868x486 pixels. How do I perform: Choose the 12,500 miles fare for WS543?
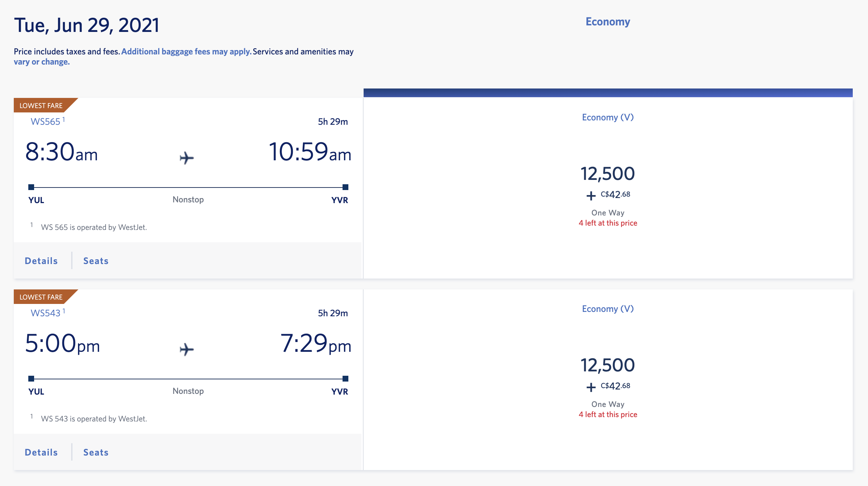tap(608, 365)
